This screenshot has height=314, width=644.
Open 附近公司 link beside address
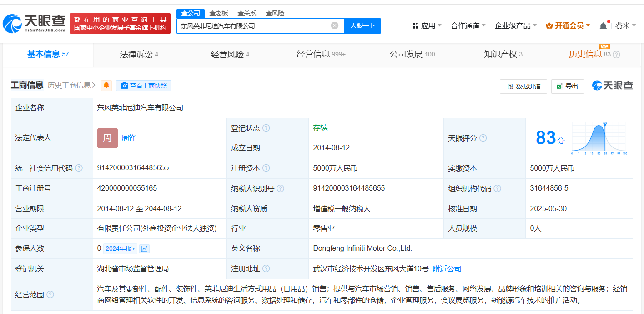tap(447, 269)
